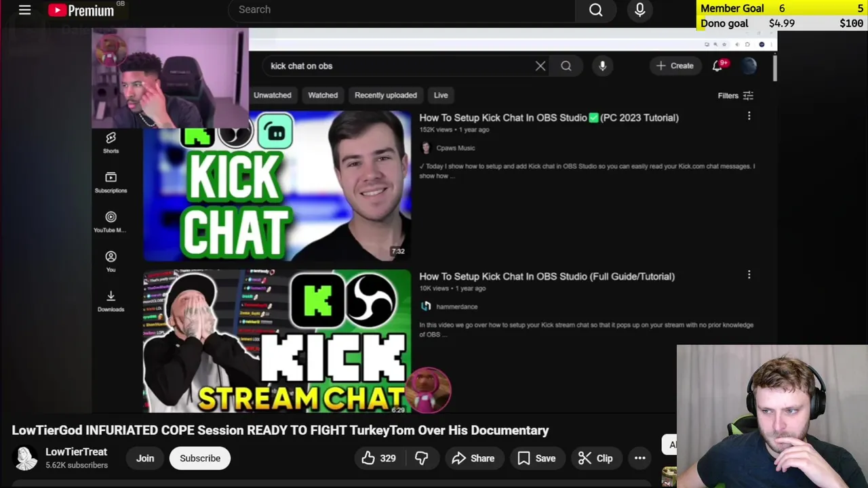Start voice search with outer microphone icon

point(639,9)
